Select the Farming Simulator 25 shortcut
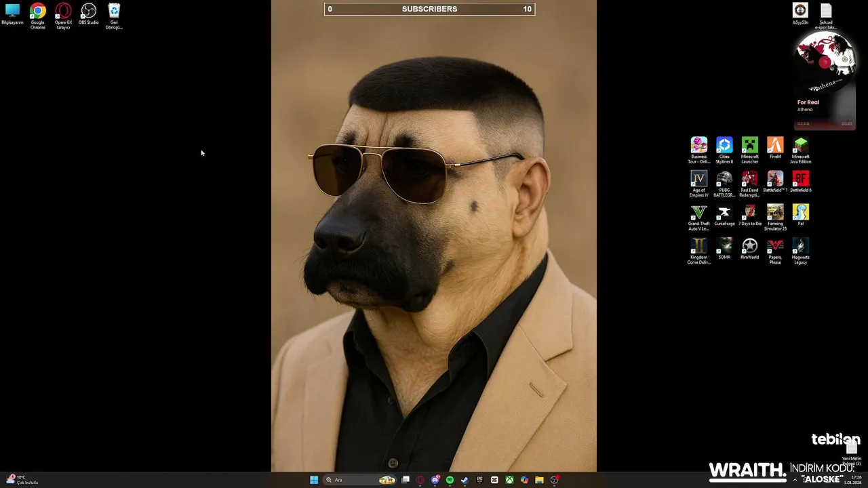Screen dimensions: 868x488 (x=775, y=218)
